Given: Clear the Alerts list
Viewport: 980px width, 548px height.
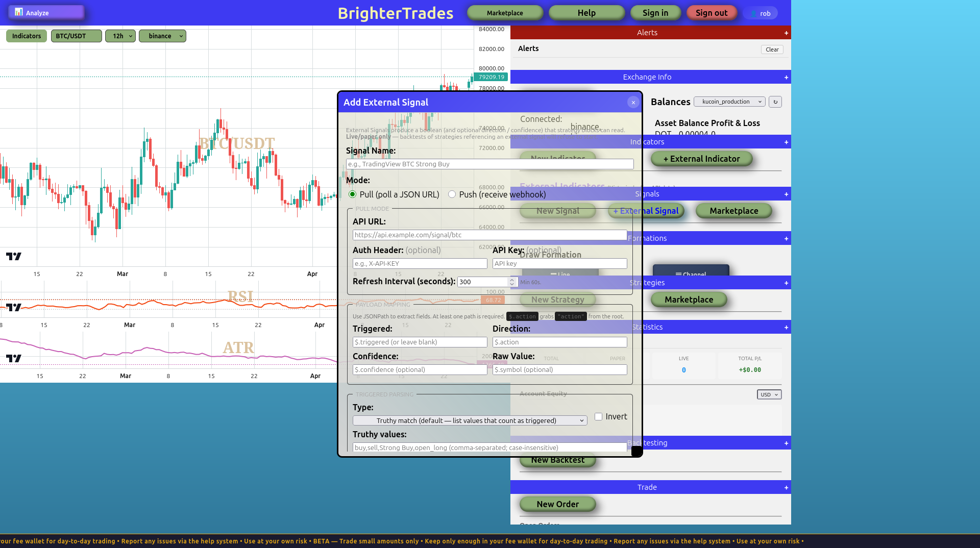Looking at the screenshot, I should 772,49.
